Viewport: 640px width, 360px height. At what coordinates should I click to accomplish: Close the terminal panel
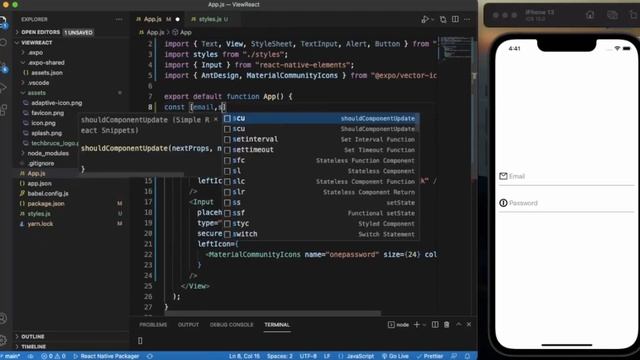point(469,324)
